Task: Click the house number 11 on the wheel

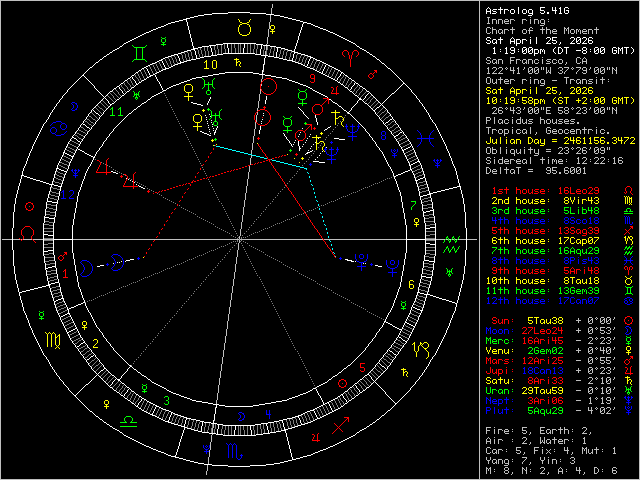Action: 117,112
